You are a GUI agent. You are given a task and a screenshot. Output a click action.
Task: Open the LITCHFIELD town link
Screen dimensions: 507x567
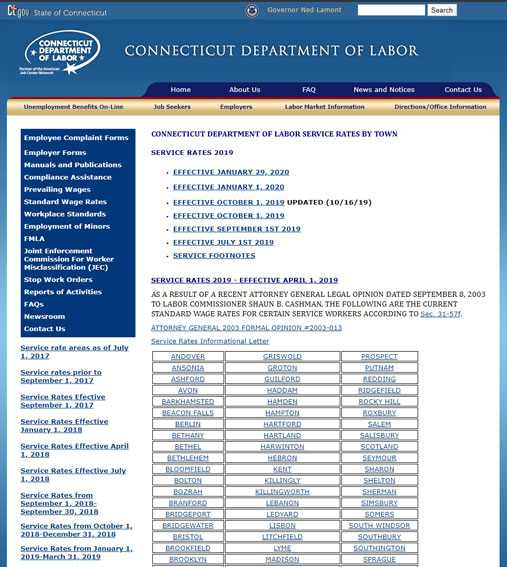click(x=282, y=537)
